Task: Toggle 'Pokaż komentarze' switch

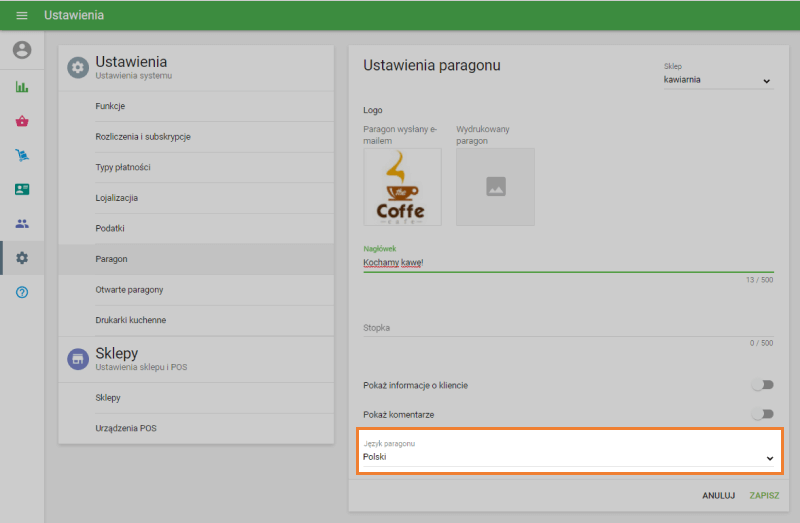Action: point(762,414)
